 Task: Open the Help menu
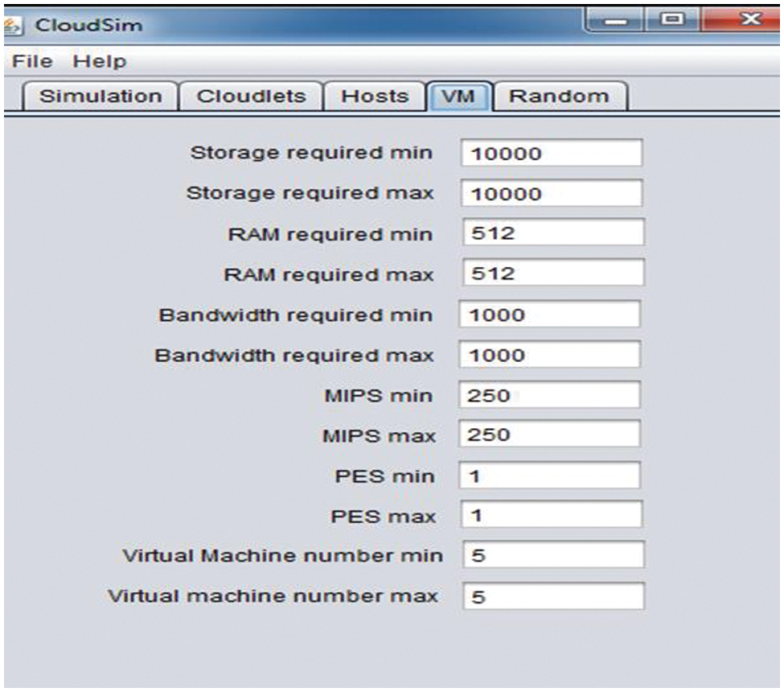point(103,61)
